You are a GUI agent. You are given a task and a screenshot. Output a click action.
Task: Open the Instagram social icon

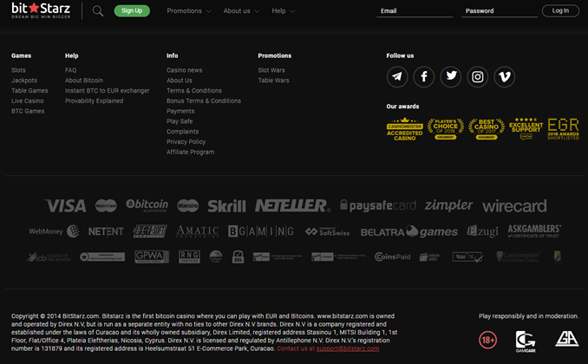477,77
